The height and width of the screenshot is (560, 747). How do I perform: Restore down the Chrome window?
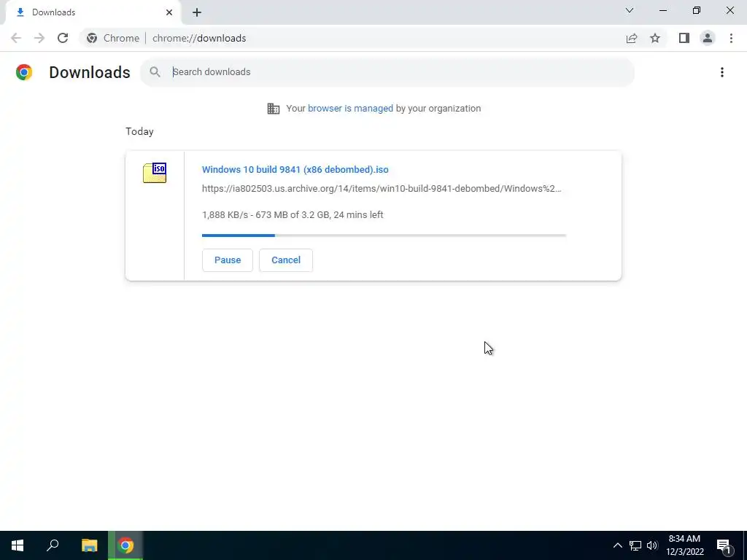(x=697, y=10)
